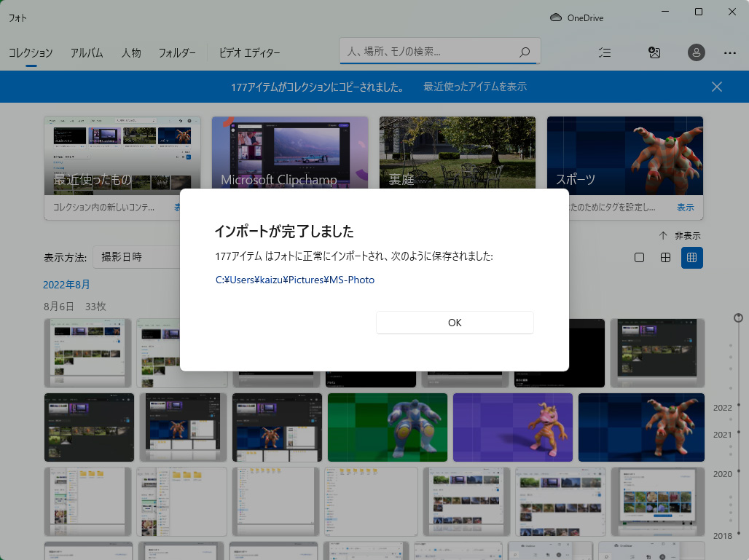749x560 pixels.
Task: Click the search magnifier icon
Action: pyautogui.click(x=524, y=52)
